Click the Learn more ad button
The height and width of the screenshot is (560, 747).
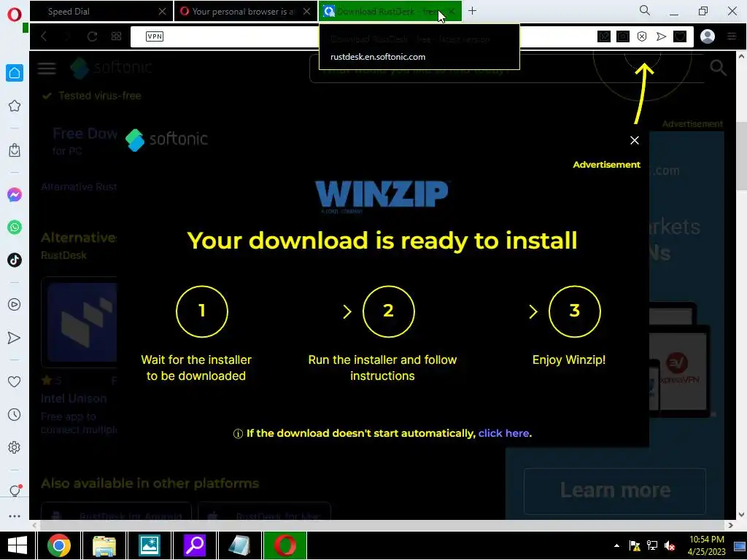coord(615,491)
